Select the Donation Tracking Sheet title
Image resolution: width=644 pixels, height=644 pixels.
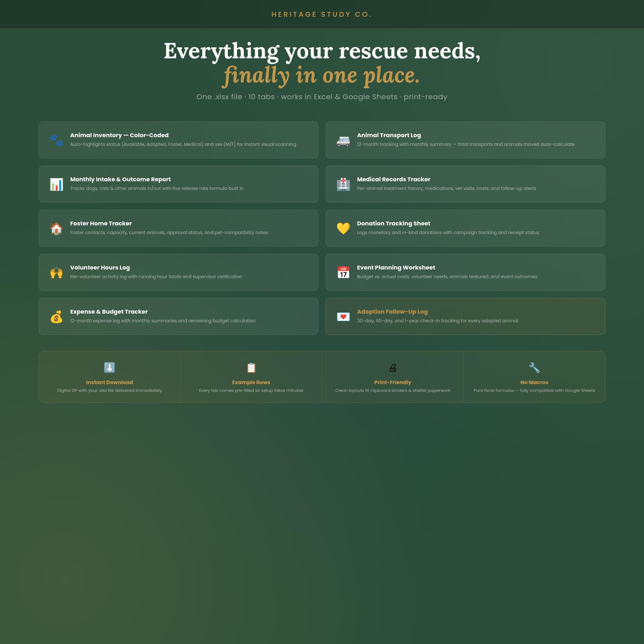tap(393, 223)
